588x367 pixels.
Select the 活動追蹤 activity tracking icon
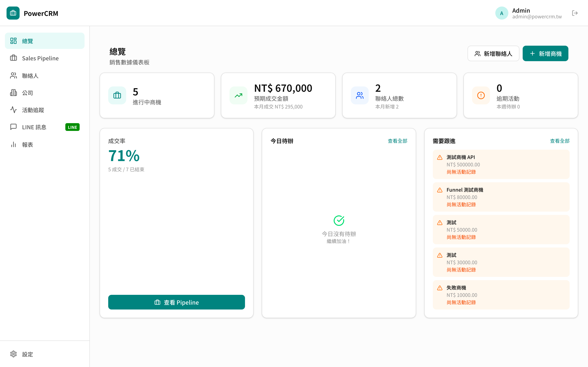click(x=13, y=110)
